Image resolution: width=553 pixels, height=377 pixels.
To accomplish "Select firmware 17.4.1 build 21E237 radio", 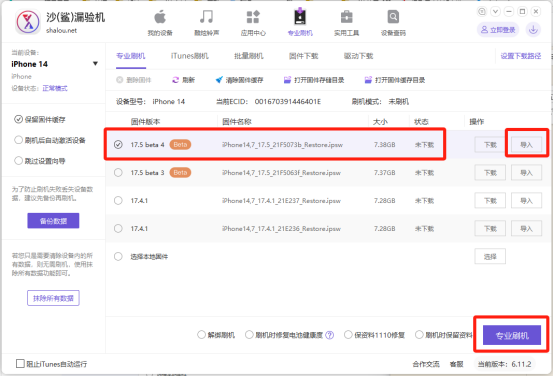I will click(118, 201).
